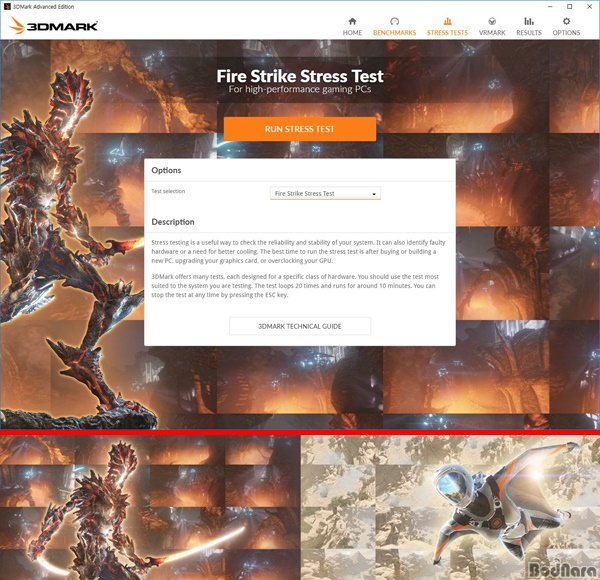
Task: Open Results using its chart icon
Action: coord(529,21)
